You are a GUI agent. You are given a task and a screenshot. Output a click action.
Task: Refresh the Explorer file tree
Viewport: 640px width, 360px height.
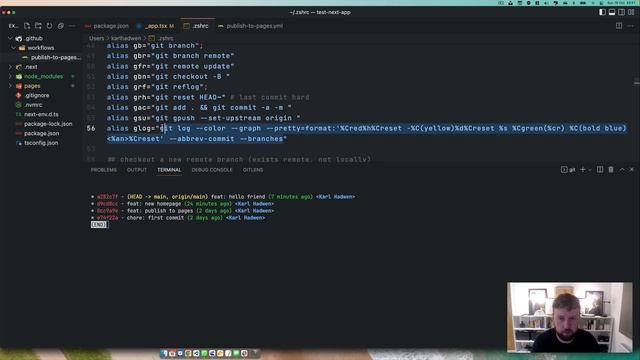coord(49,26)
